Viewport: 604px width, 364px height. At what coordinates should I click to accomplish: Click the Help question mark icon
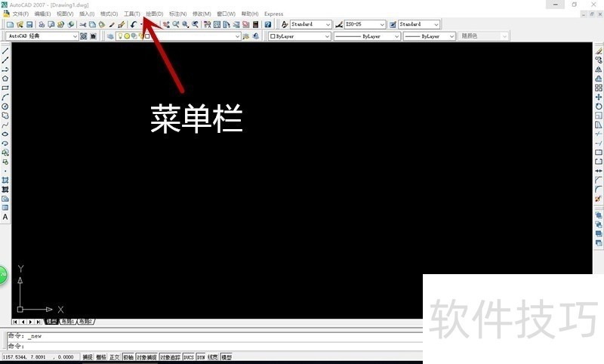268,24
